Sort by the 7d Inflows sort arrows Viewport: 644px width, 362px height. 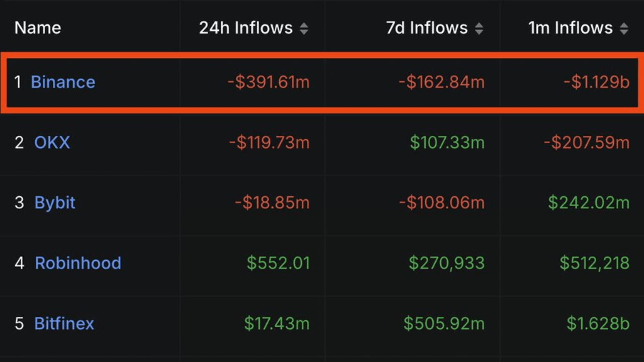[479, 28]
